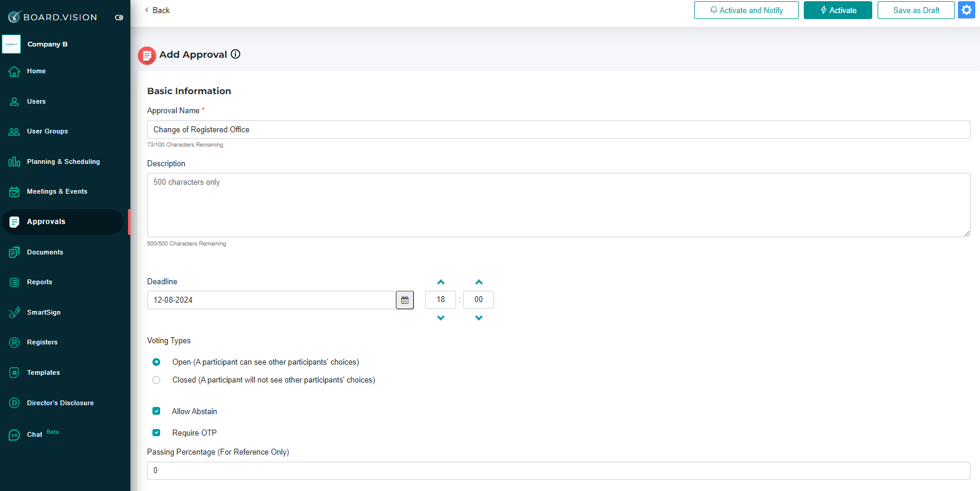Click the Director's Disclosure D icon

pos(14,403)
